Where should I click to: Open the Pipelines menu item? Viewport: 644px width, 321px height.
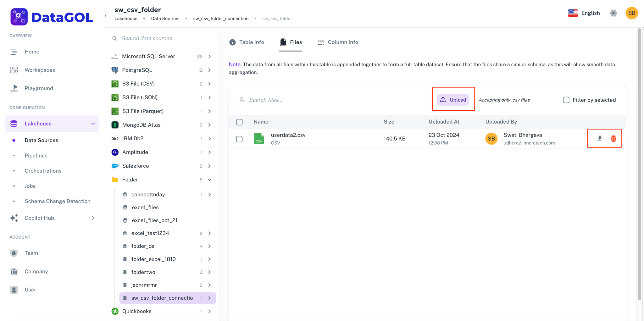(x=36, y=156)
